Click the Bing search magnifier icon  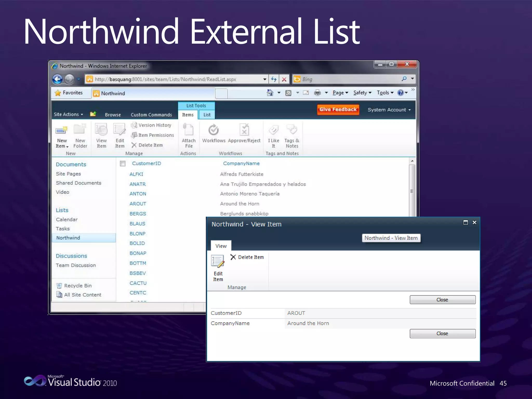click(x=404, y=79)
